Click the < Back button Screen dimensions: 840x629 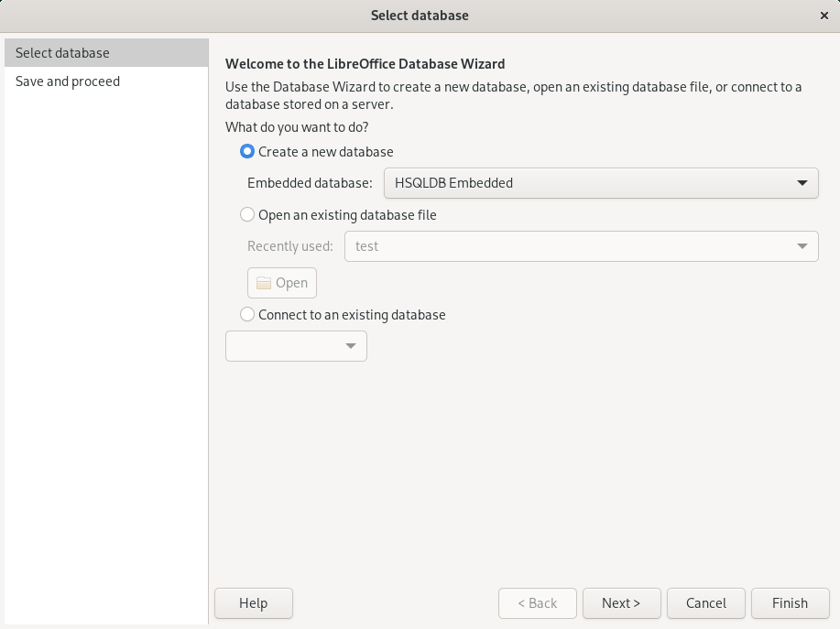pos(538,603)
